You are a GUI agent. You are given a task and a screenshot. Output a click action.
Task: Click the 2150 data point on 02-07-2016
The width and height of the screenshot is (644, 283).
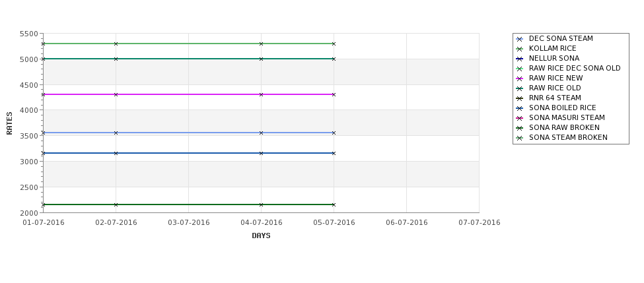coord(116,204)
